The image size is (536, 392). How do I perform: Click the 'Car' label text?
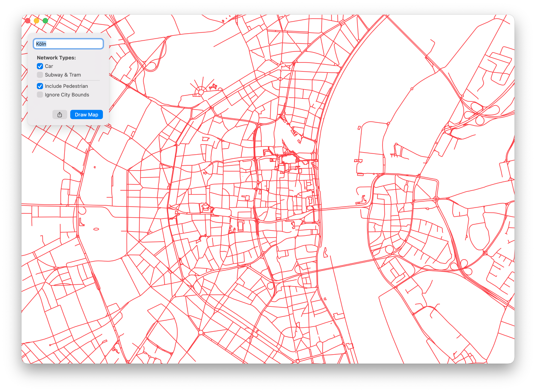click(49, 66)
